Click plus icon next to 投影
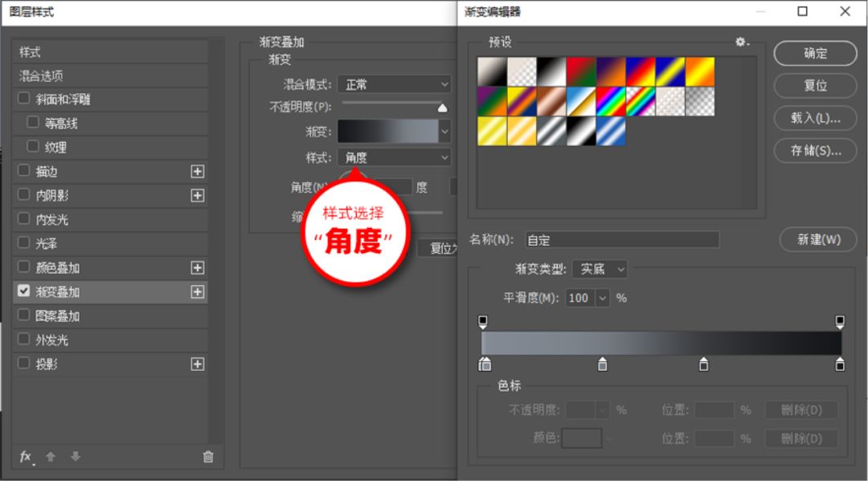 (x=198, y=365)
